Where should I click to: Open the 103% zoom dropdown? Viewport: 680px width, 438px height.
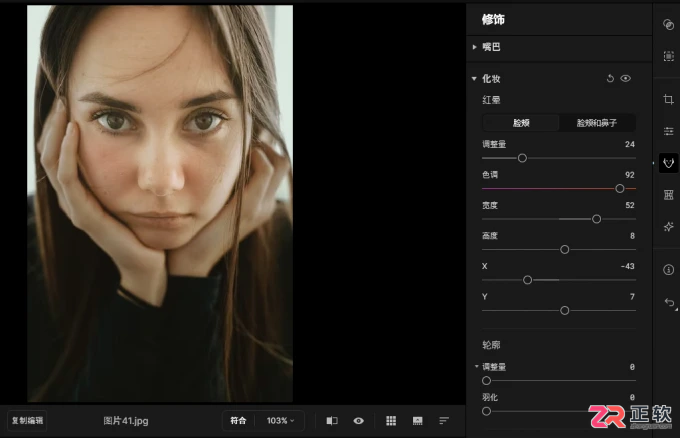(280, 421)
